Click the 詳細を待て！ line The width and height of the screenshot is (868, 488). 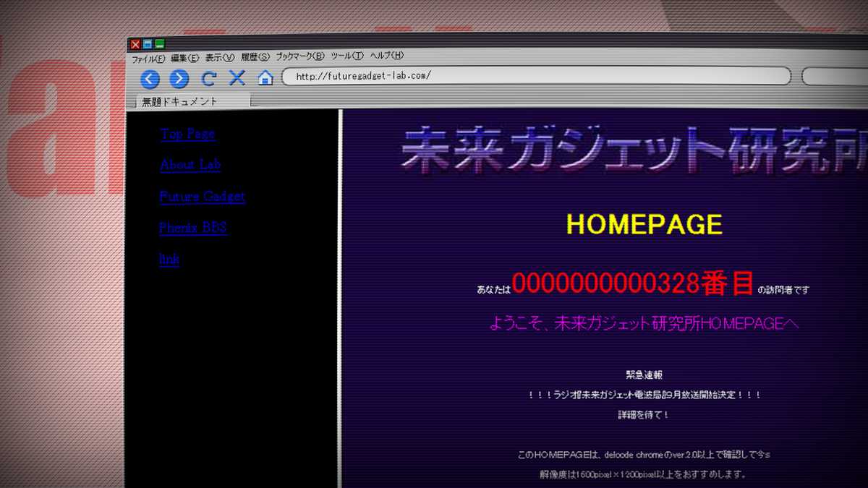click(x=644, y=415)
